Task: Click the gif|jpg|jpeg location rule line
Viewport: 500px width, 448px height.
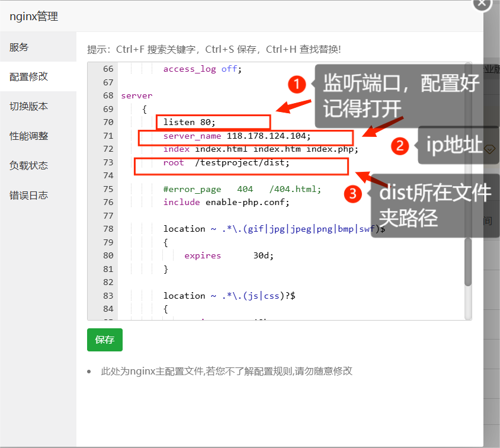Action: (274, 229)
